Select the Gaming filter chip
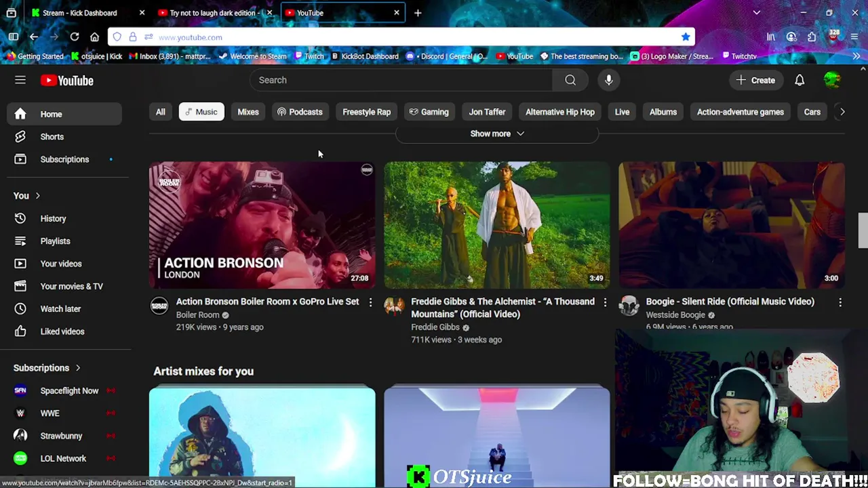Viewport: 868px width, 488px height. point(429,112)
